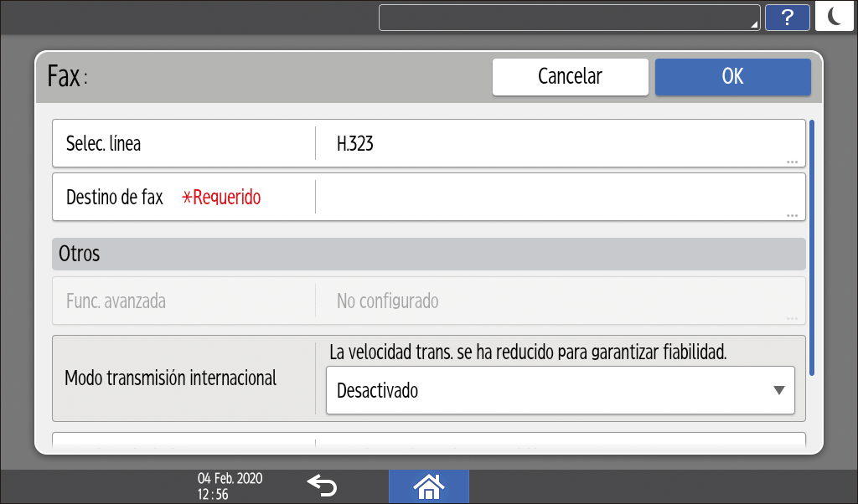
Task: Expand the Desactivado combo box
Action: point(559,391)
